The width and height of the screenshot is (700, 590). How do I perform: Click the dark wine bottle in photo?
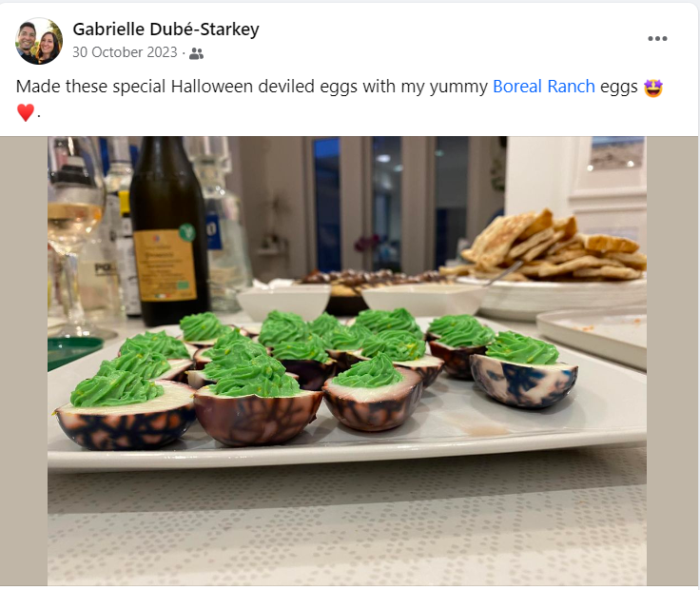tap(168, 232)
